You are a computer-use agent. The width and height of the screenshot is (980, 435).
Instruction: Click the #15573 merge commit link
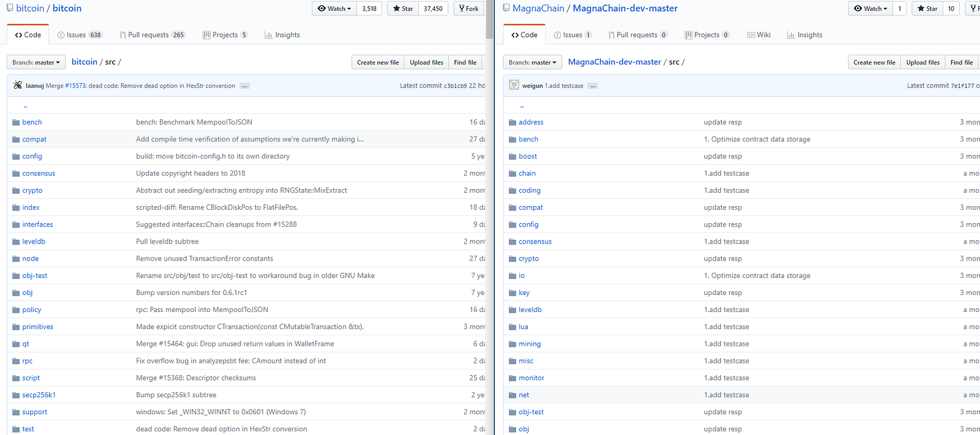pos(75,86)
